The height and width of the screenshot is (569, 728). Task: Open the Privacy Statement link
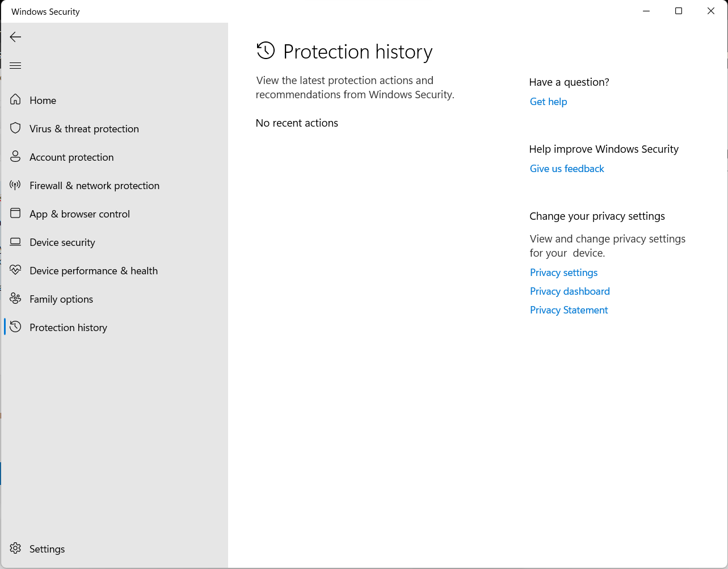[569, 310]
